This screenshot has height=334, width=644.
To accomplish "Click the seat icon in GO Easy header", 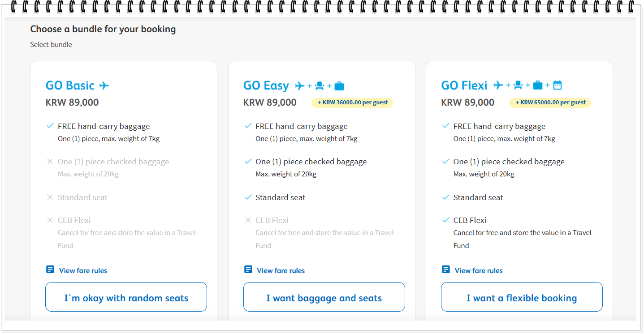I will tap(319, 86).
